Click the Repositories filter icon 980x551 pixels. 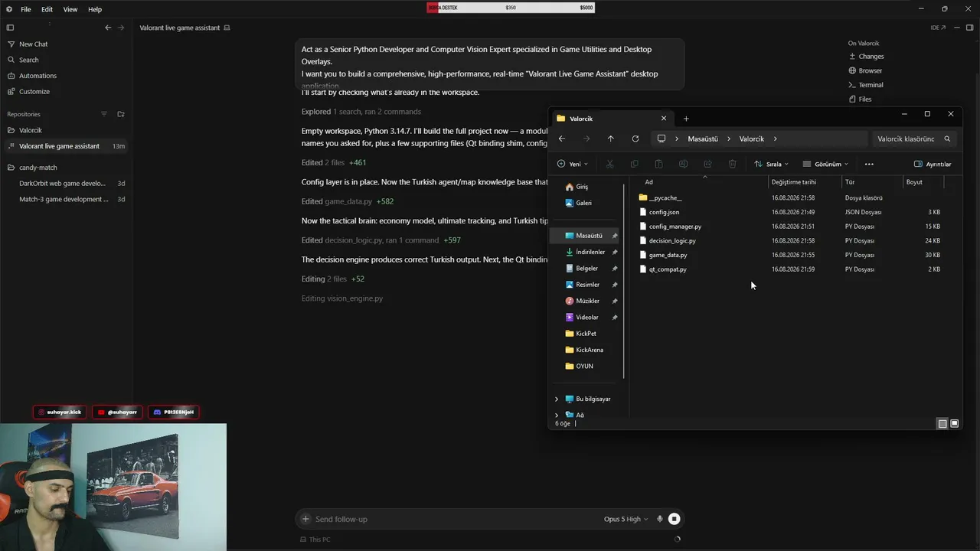(104, 114)
